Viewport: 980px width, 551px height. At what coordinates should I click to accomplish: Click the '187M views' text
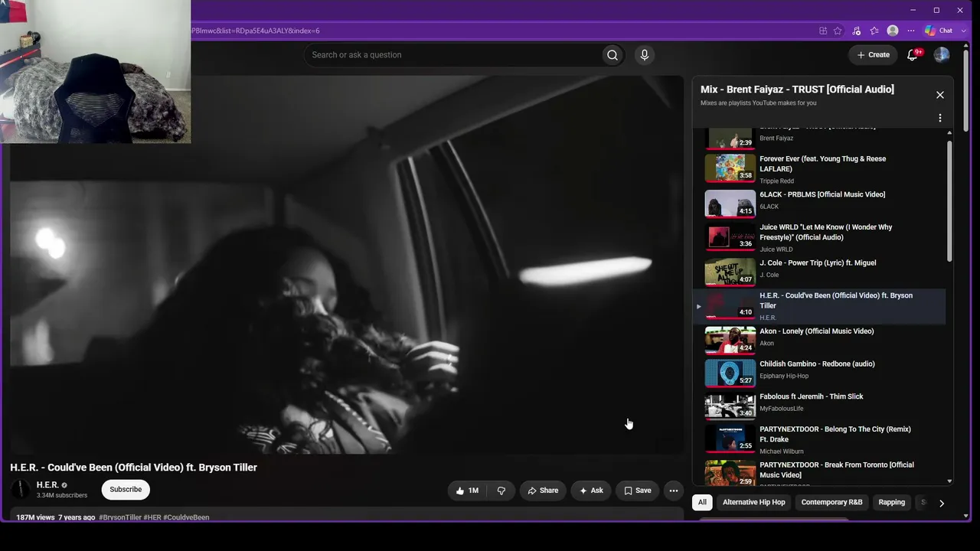(x=35, y=517)
